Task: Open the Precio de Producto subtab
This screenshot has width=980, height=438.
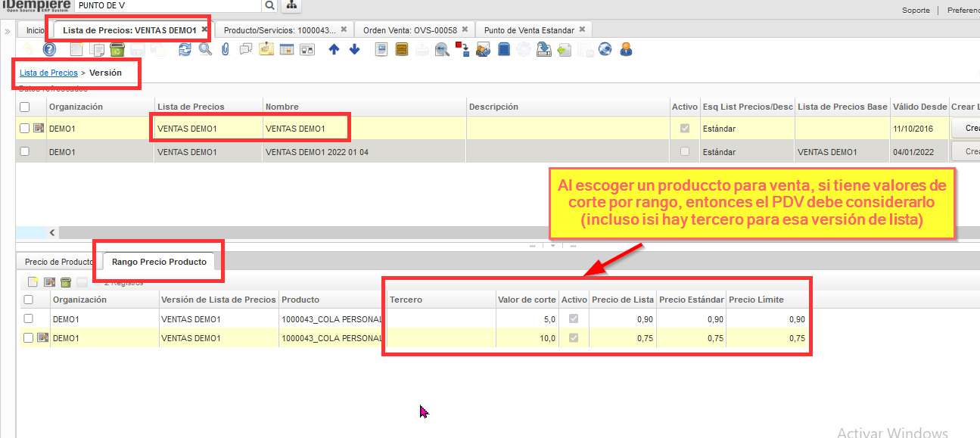Action: pos(59,262)
